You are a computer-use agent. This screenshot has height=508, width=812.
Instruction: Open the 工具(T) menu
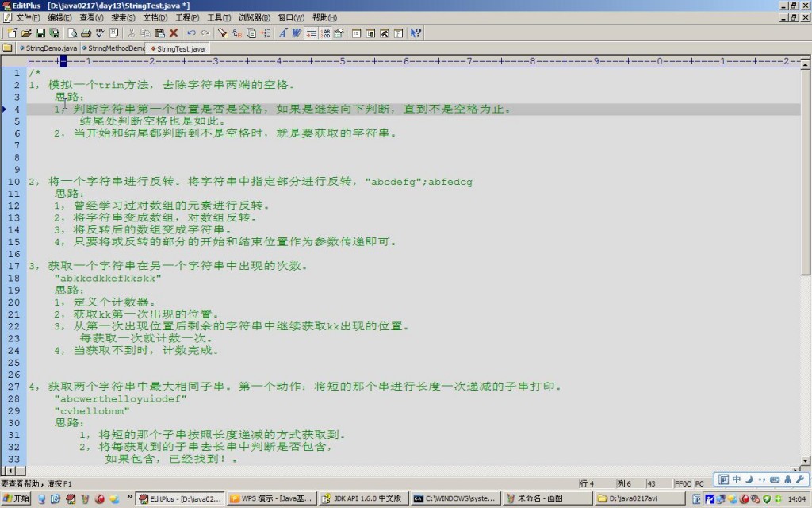[x=219, y=17]
